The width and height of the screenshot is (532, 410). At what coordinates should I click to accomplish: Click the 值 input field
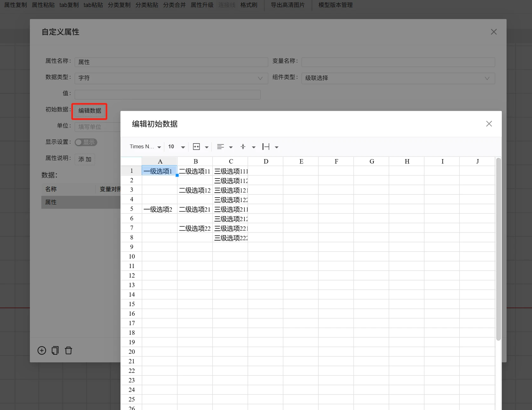[167, 94]
